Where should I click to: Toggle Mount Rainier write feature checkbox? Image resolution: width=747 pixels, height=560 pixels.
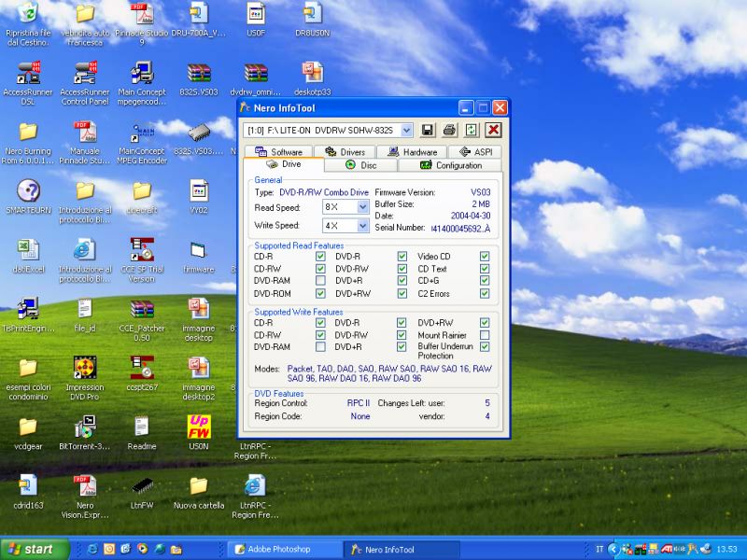(485, 335)
